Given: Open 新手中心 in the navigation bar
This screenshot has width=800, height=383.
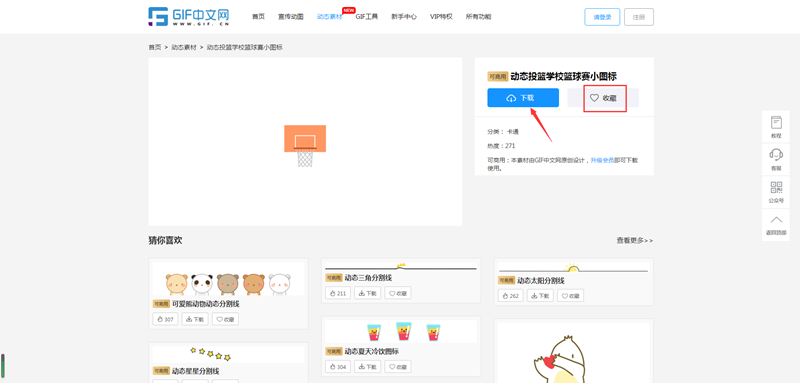Looking at the screenshot, I should point(404,17).
